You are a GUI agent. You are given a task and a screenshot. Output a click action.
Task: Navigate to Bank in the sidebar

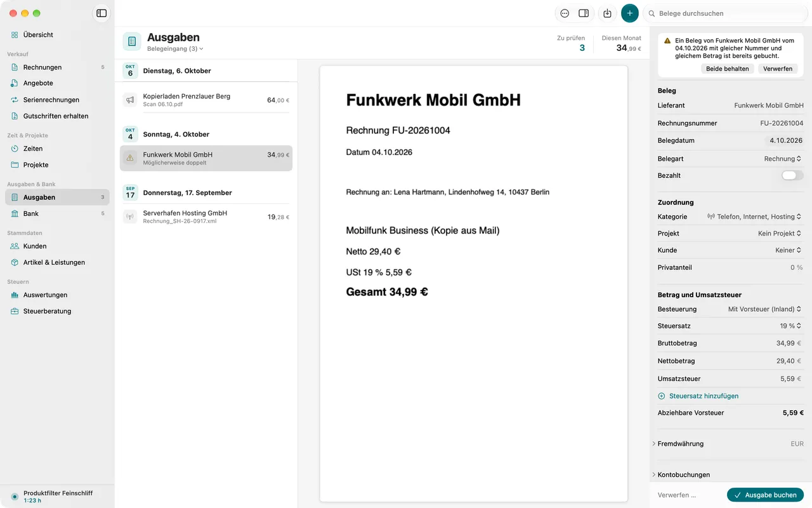pos(57,214)
